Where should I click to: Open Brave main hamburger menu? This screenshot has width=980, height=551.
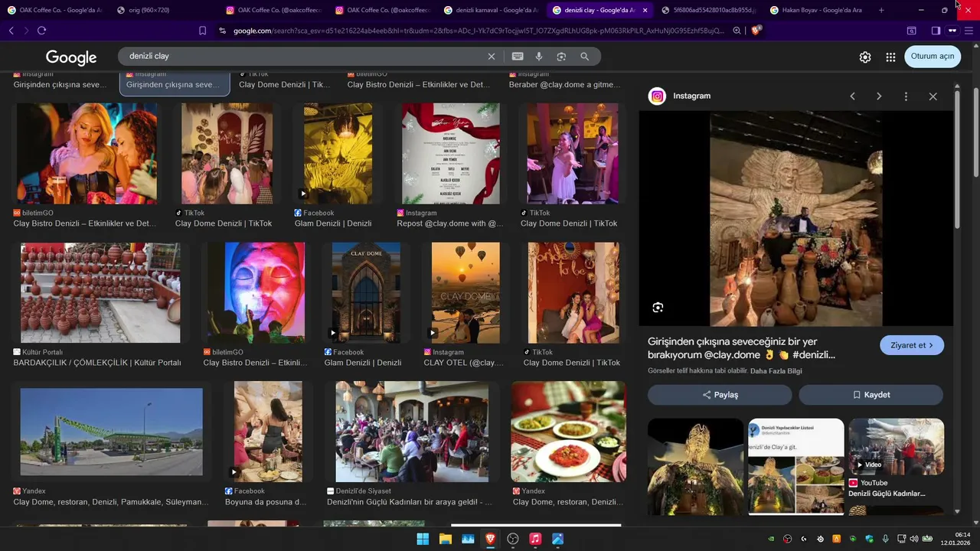969,31
